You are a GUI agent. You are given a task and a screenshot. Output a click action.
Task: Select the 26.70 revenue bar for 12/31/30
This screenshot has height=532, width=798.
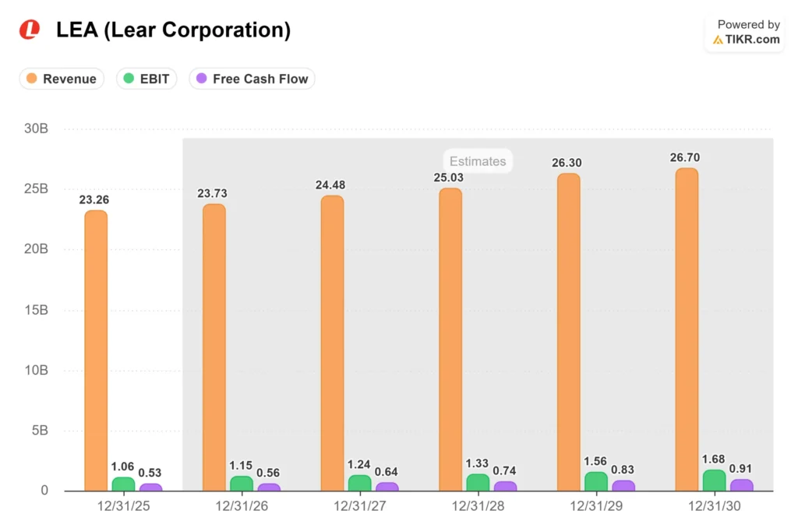click(x=687, y=329)
